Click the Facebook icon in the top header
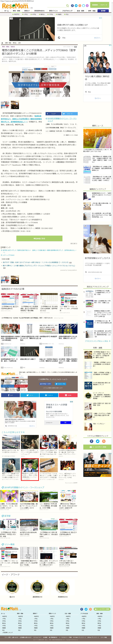 coord(72,5)
